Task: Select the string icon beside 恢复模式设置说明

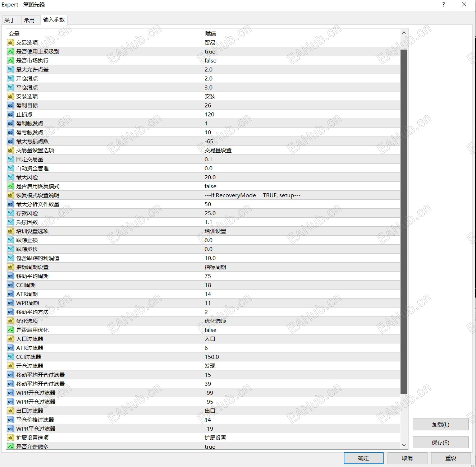Action: tap(10, 195)
